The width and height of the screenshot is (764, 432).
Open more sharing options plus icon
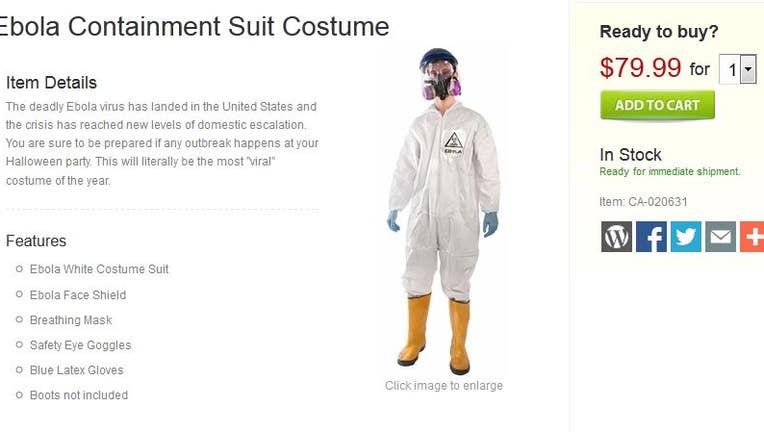752,237
